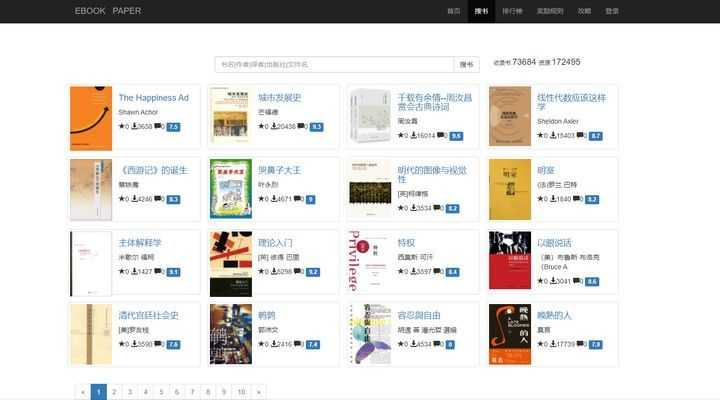720x400 pixels.
Task: Click download icon on 城市发展史 card
Action: [x=274, y=126]
